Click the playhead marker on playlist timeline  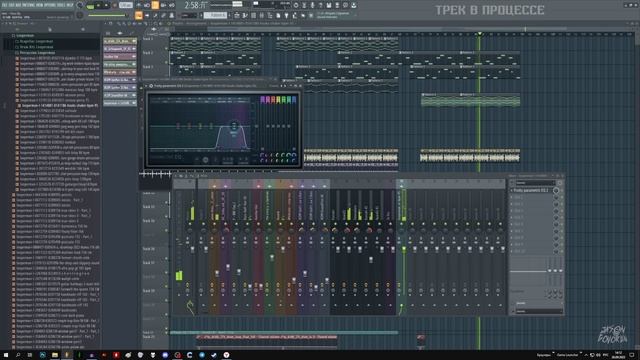480,33
